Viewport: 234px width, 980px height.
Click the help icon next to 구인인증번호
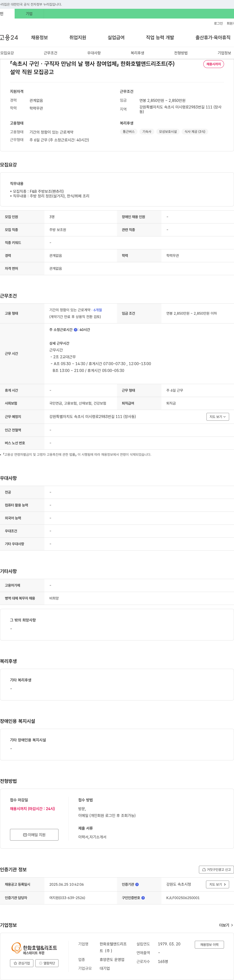(x=143, y=898)
